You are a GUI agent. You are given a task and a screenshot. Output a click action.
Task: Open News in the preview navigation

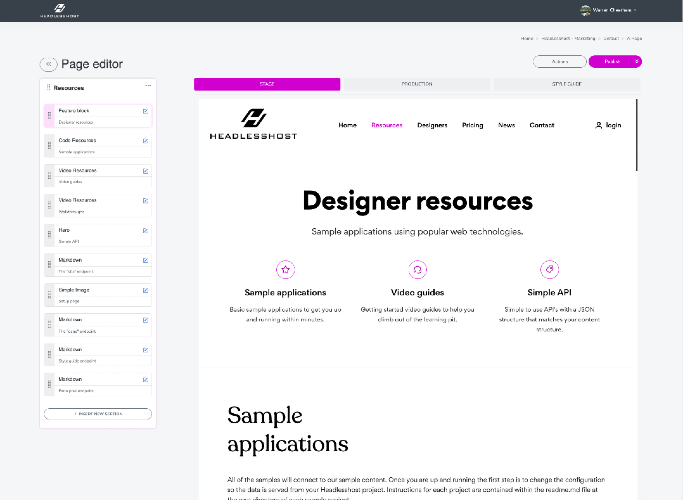pyautogui.click(x=507, y=125)
